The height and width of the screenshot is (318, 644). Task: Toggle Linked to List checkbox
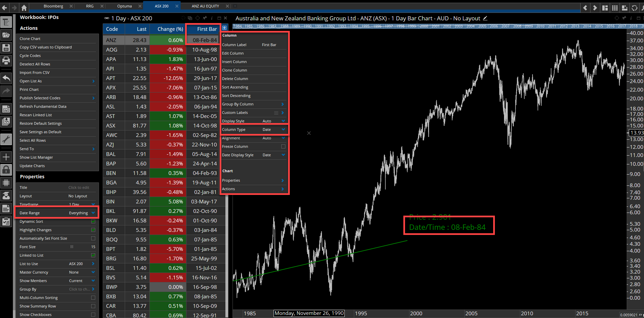point(93,255)
